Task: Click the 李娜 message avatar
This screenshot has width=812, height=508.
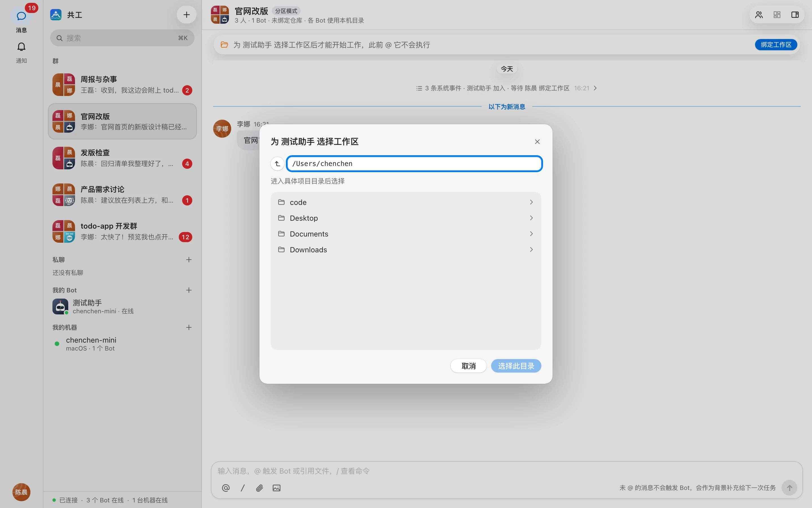Action: 222,129
